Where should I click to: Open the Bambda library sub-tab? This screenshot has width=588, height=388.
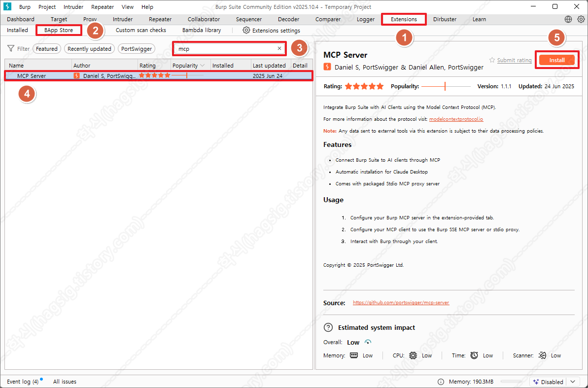(202, 30)
